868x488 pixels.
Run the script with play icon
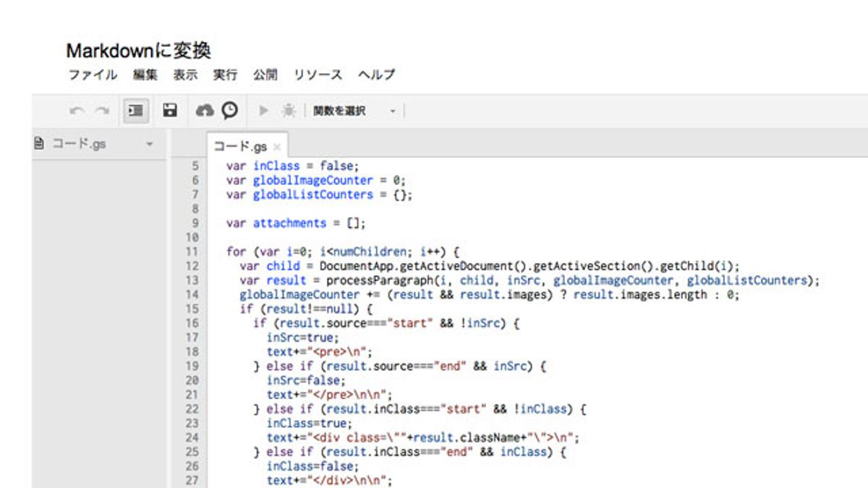click(x=264, y=111)
